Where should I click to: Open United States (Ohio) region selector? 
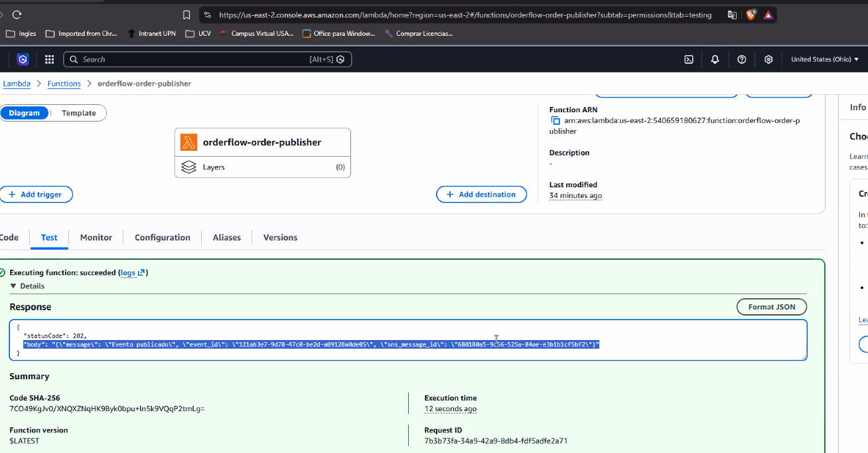pyautogui.click(x=825, y=59)
